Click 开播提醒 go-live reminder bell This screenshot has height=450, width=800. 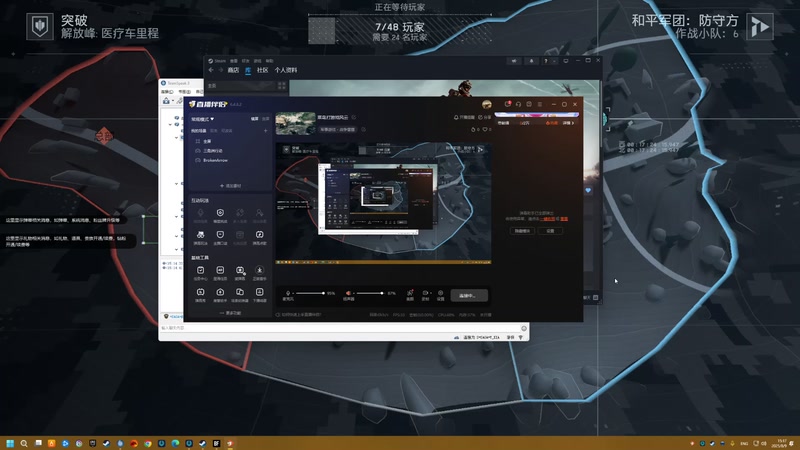click(464, 117)
